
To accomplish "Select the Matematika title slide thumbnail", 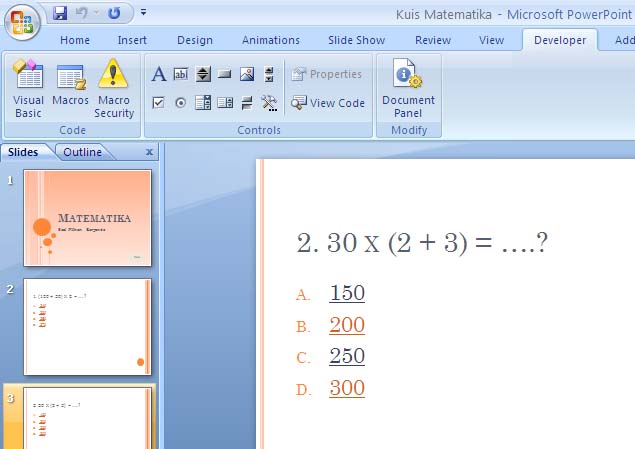I will [x=88, y=218].
